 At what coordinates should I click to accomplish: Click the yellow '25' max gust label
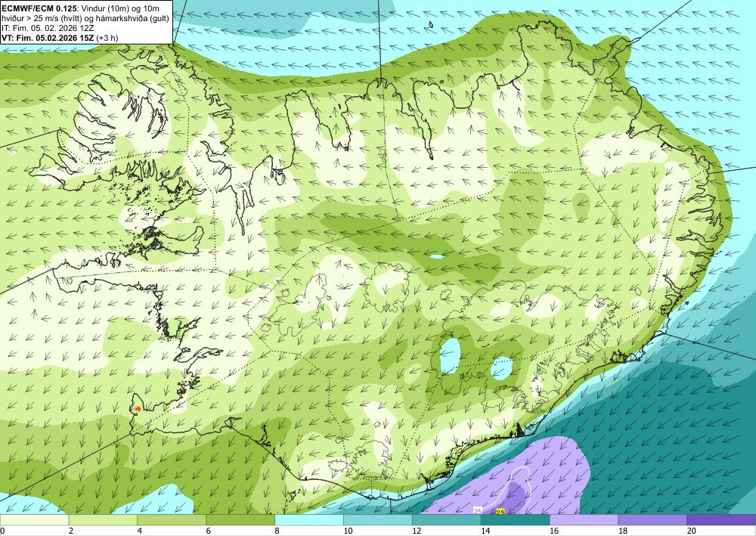[500, 511]
